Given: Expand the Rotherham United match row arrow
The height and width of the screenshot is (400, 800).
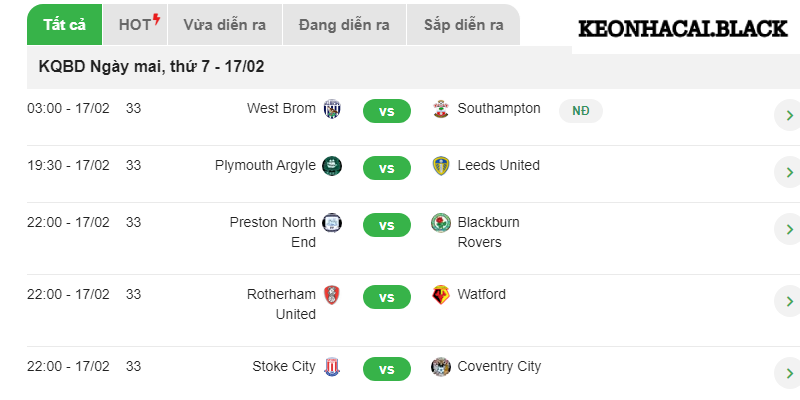Looking at the screenshot, I should [787, 302].
